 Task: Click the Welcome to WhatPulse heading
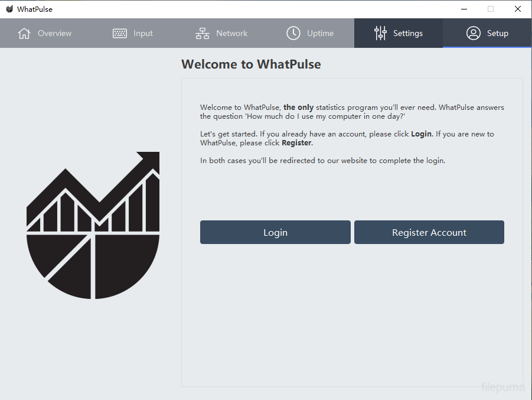tap(251, 64)
